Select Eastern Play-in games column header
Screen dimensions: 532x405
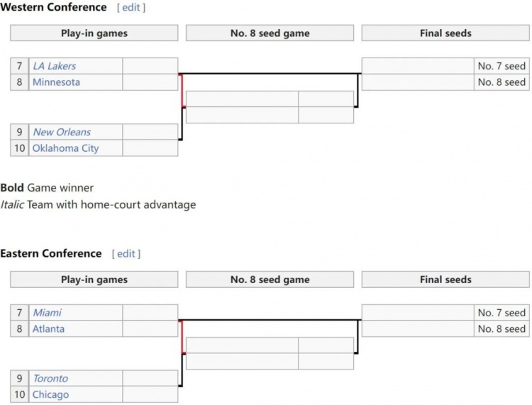(94, 279)
